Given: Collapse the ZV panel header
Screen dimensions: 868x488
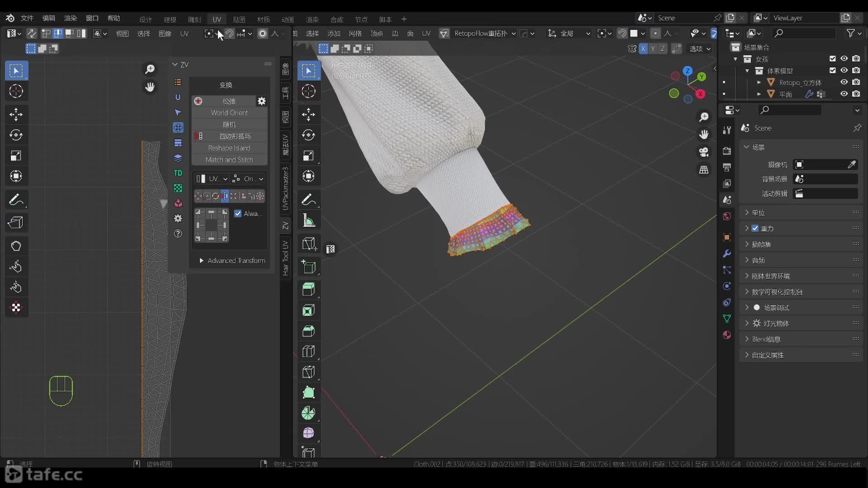Looking at the screenshot, I should pyautogui.click(x=180, y=65).
